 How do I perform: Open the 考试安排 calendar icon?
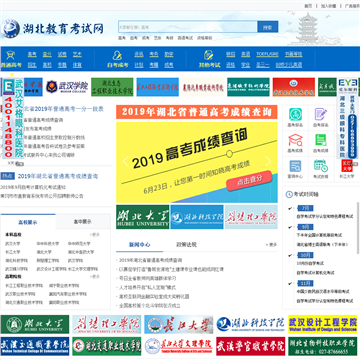click(320, 166)
